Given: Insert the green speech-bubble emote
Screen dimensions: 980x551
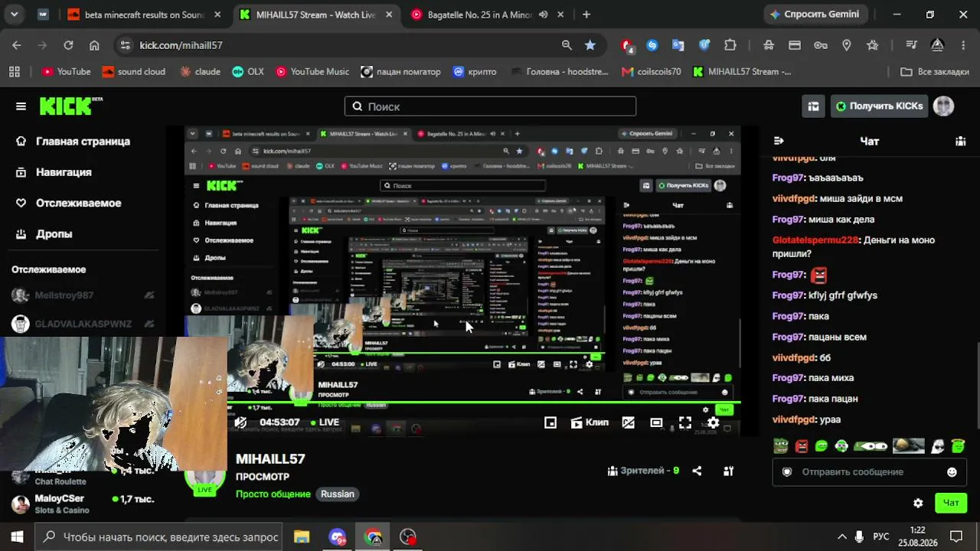Looking at the screenshot, I should click(822, 445).
